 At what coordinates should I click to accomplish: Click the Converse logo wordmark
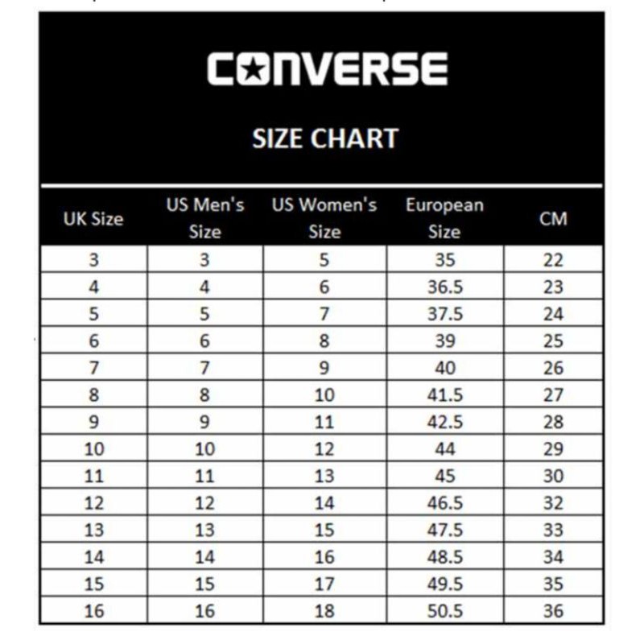[326, 70]
